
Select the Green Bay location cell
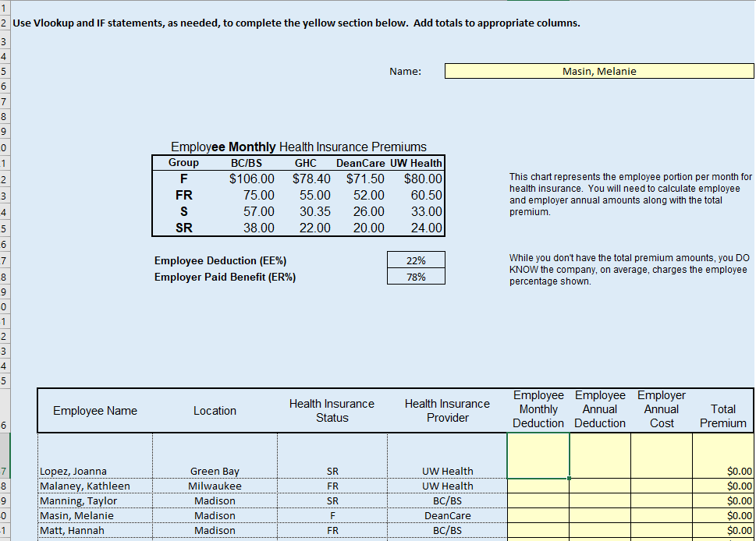pyautogui.click(x=215, y=456)
